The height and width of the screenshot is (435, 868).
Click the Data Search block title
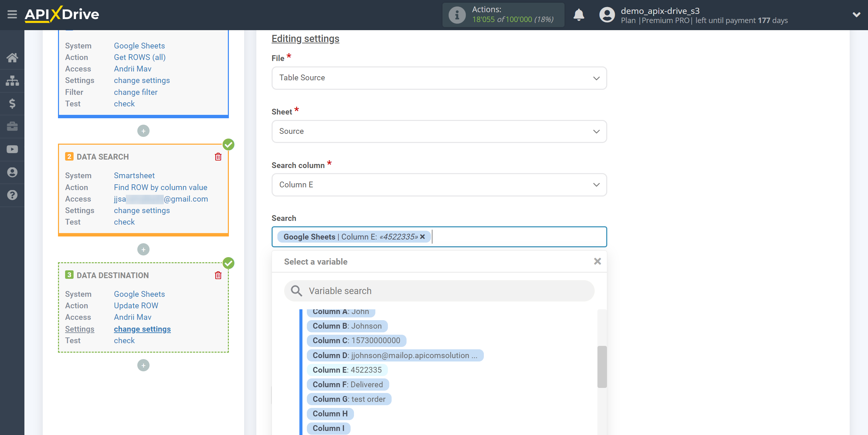[103, 157]
